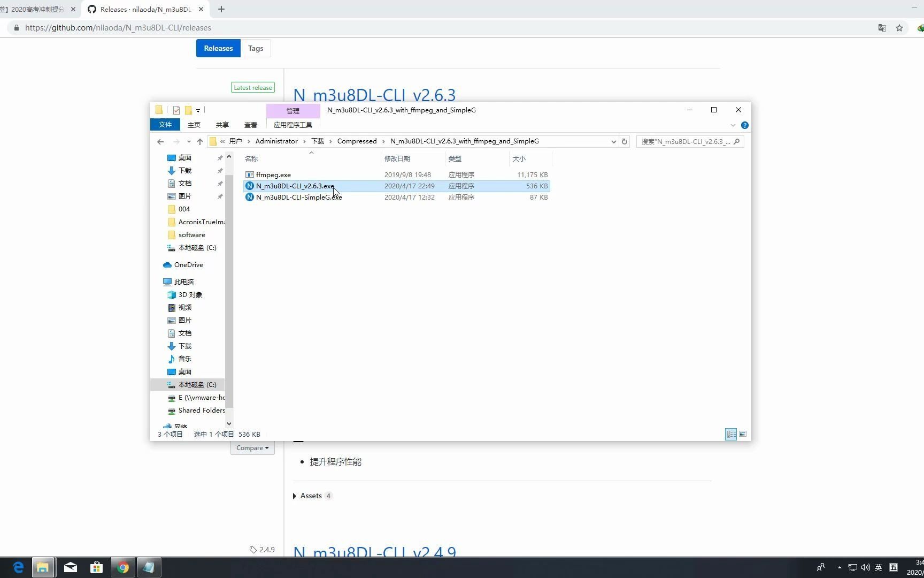
Task: Open the 查看 ribbon tab
Action: coord(251,125)
